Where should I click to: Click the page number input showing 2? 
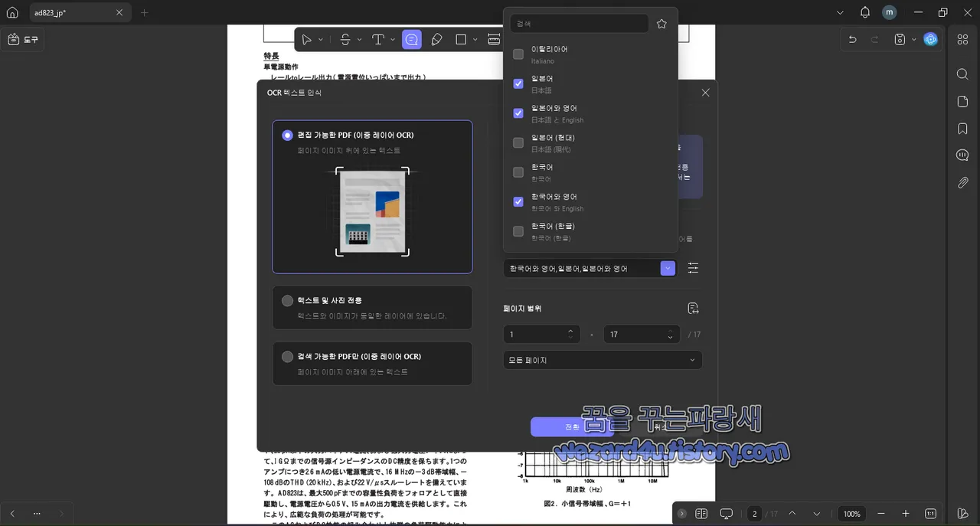(x=755, y=514)
